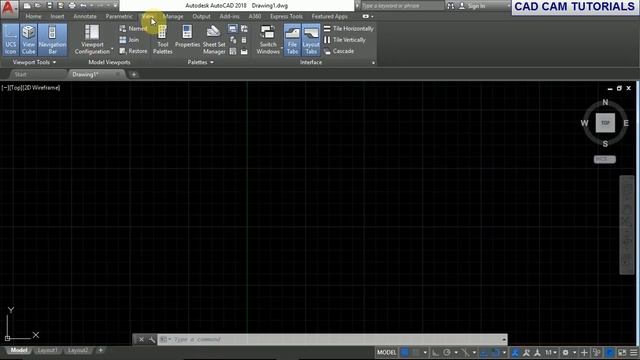Click the Customization menu icon in status bar
Screen dimensions: 640x360
[x=633, y=352]
